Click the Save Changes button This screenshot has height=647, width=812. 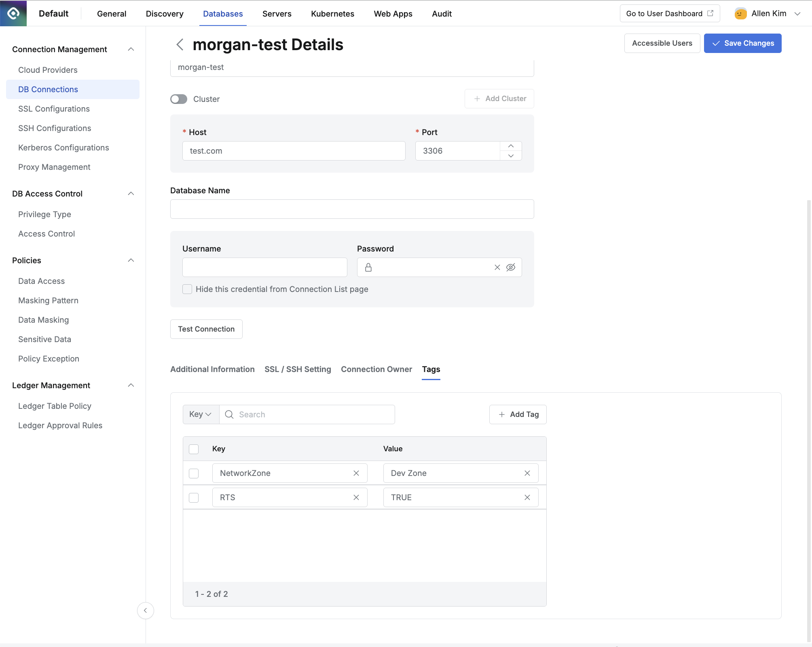point(742,43)
